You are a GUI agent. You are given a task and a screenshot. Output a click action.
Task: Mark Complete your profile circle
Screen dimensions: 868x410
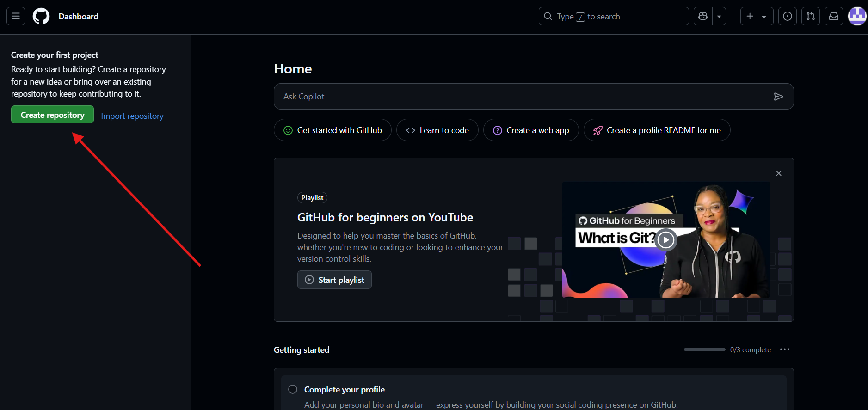[293, 389]
